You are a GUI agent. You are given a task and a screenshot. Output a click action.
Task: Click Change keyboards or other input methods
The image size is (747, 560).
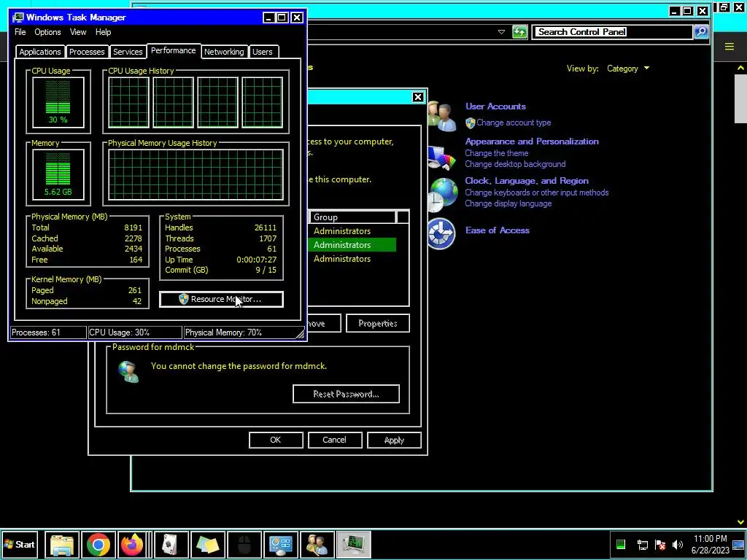coord(536,192)
